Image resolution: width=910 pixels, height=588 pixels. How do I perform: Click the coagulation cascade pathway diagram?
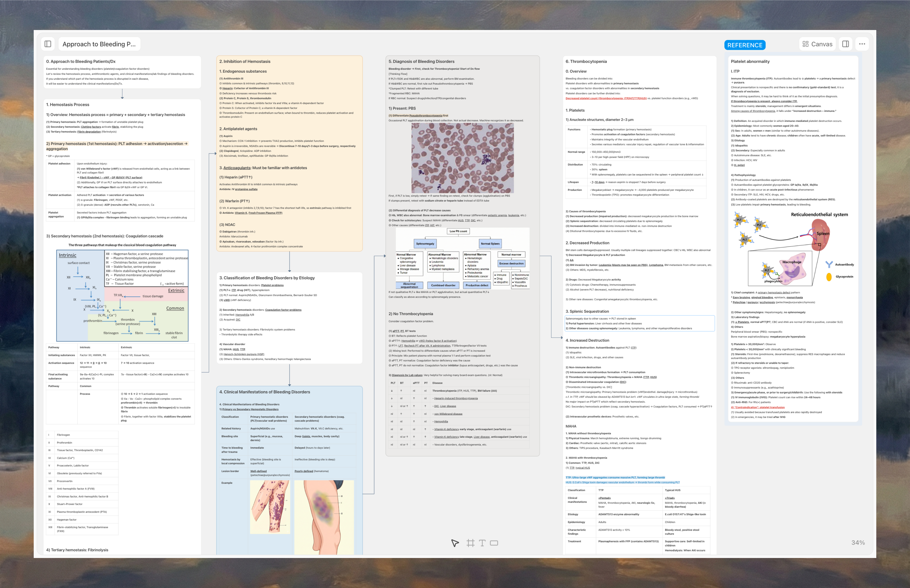pos(122,296)
